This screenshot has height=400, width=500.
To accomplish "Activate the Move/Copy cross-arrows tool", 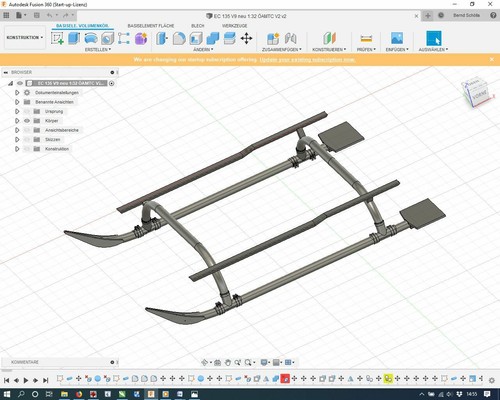I will (x=246, y=38).
